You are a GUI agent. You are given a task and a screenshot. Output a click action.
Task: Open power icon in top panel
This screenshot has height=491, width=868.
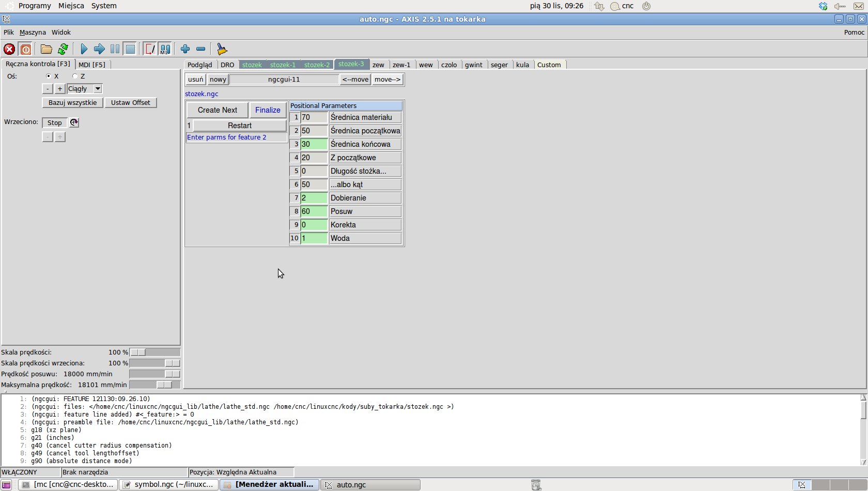[646, 6]
